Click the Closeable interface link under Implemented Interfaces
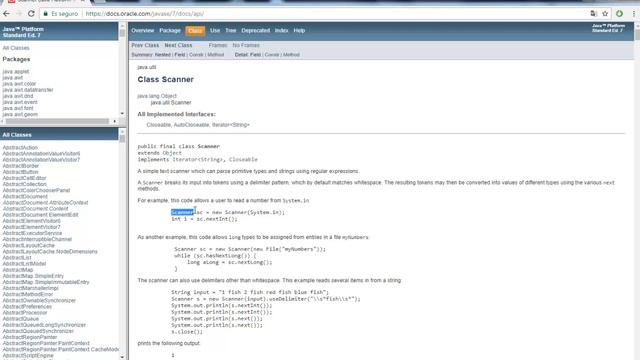Viewport: 640px width, 360px height. click(158, 125)
